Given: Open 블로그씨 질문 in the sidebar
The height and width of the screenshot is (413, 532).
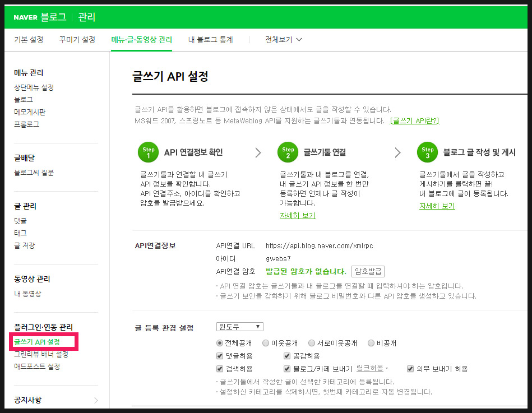Looking at the screenshot, I should [x=34, y=173].
